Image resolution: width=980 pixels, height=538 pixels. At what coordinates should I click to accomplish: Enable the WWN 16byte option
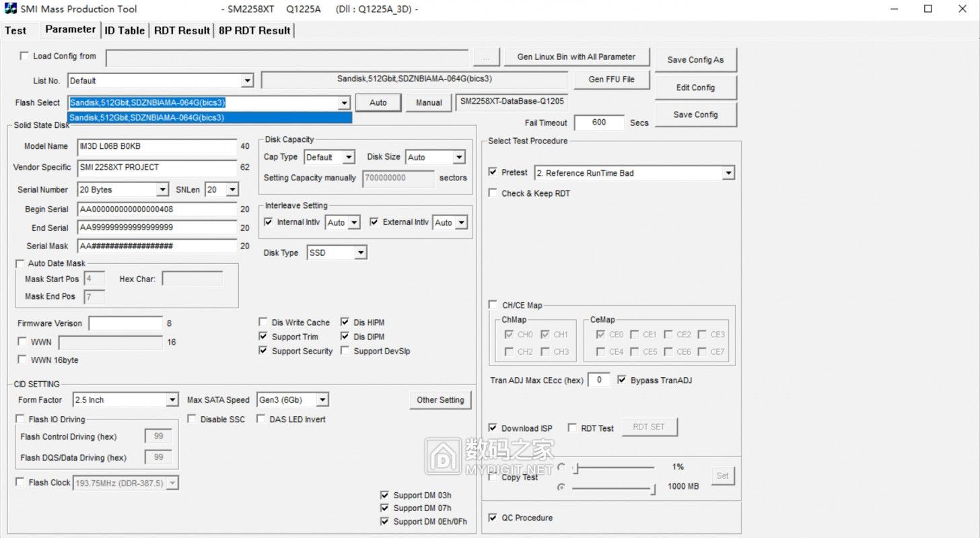(x=23, y=360)
